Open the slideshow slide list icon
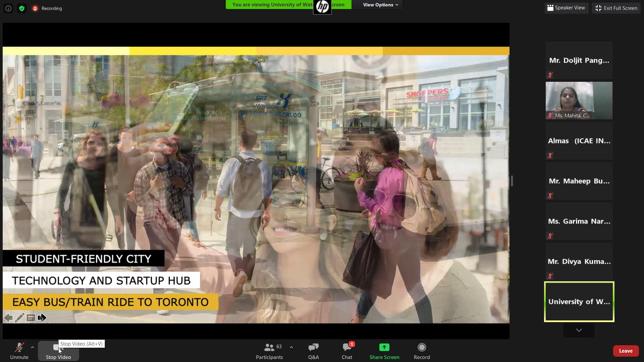644x362 pixels. (31, 317)
